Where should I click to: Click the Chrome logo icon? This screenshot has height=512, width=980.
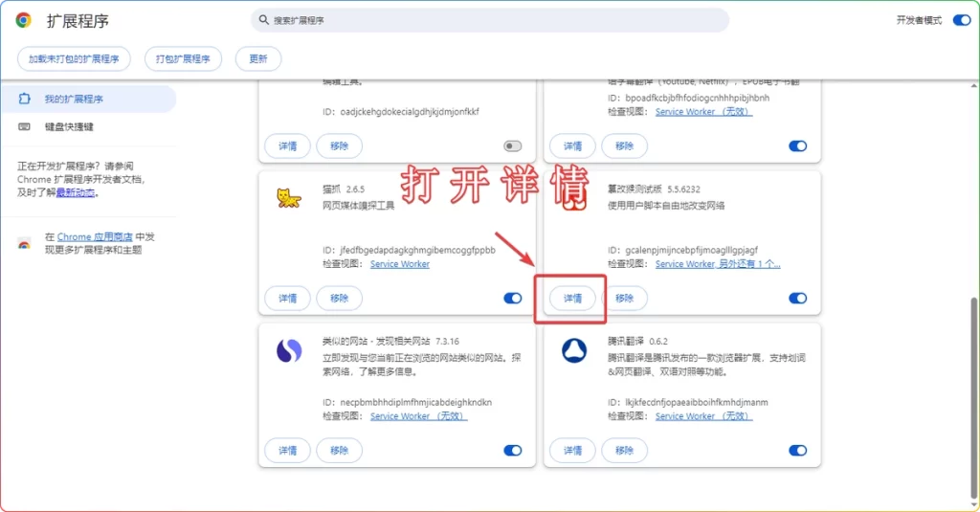coord(24,21)
